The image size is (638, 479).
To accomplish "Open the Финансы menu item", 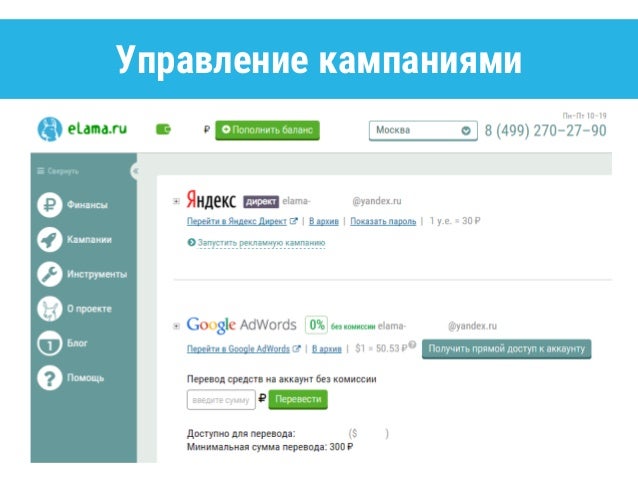I will coord(87,205).
